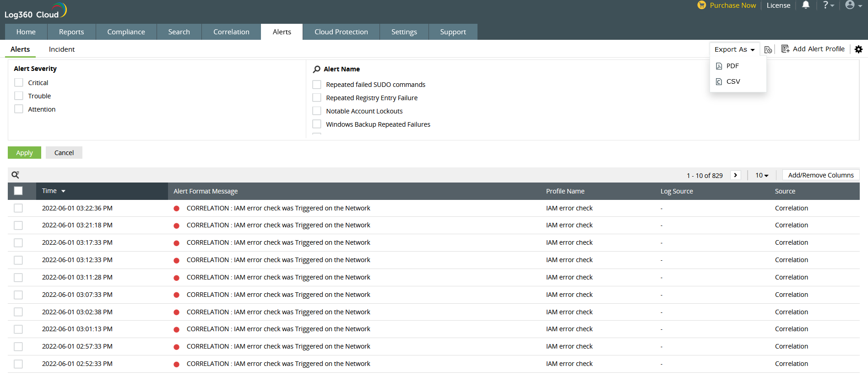868x387 pixels.
Task: Tick the Critical severity checkbox
Action: click(x=19, y=82)
